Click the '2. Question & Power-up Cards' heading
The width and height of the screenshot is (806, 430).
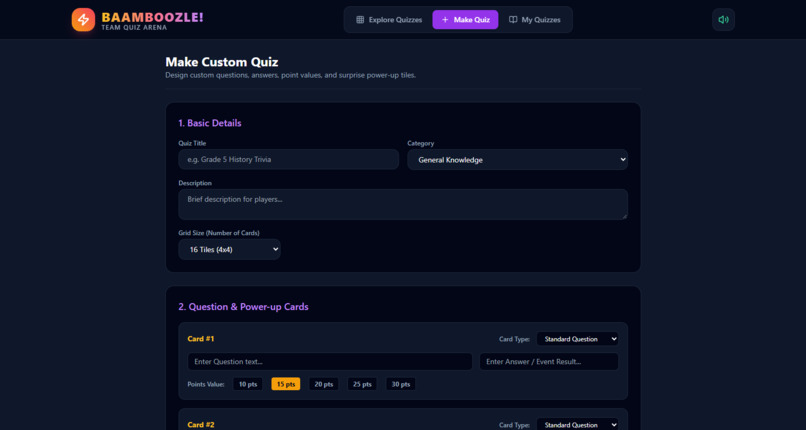(243, 307)
